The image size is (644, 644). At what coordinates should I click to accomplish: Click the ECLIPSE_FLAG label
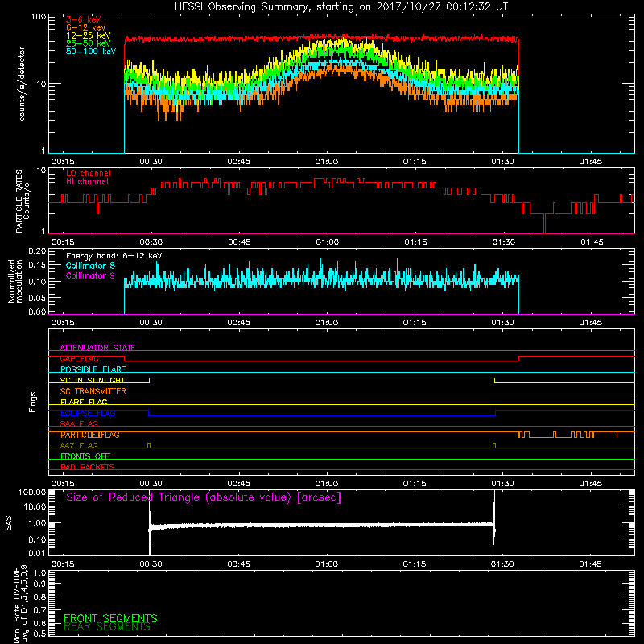click(x=88, y=413)
